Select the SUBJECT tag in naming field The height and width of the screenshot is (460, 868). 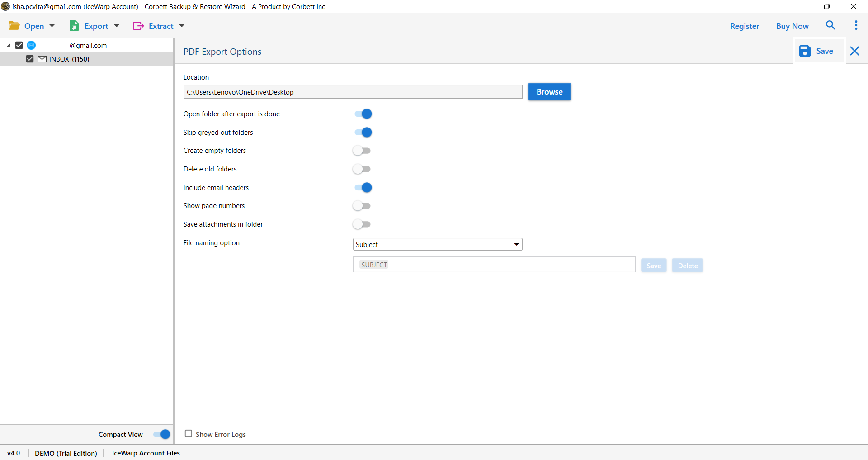pyautogui.click(x=374, y=265)
